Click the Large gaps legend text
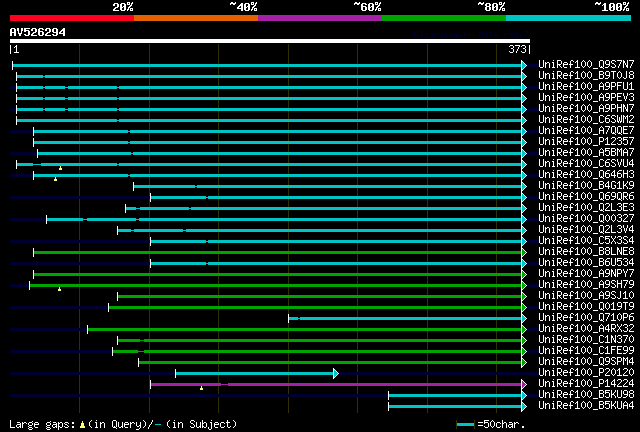 (42, 424)
